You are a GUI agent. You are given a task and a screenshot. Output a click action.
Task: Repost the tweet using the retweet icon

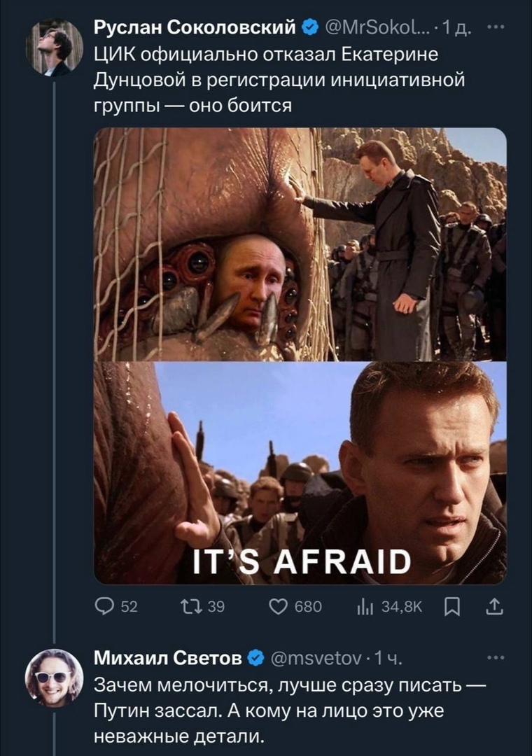tap(190, 606)
